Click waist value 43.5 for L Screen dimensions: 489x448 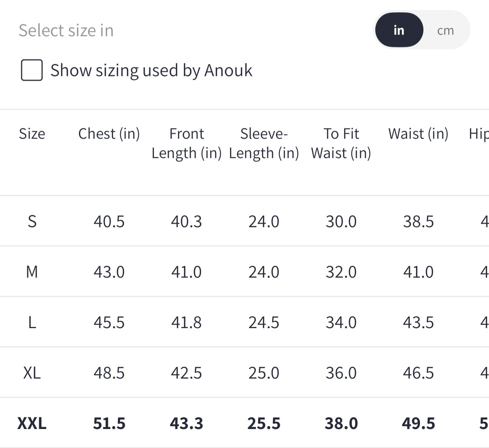coord(418,322)
